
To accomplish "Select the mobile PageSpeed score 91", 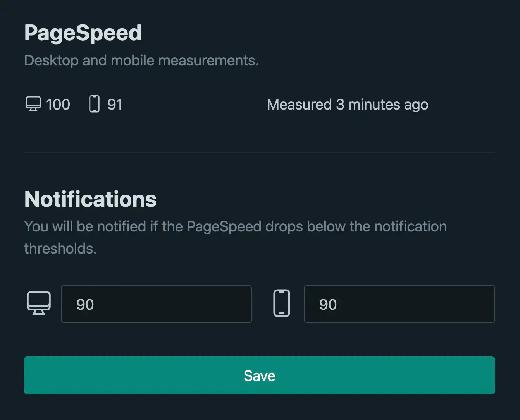I will tap(115, 105).
